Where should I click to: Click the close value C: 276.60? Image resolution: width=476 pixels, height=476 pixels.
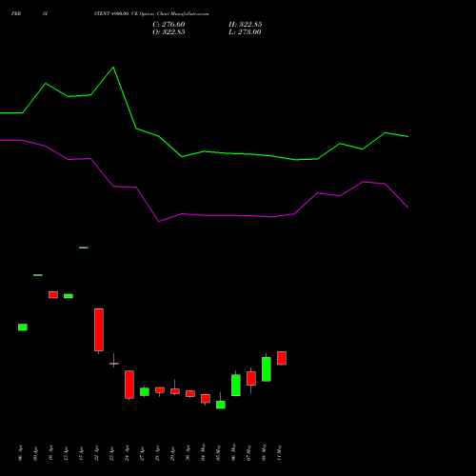pos(169,25)
